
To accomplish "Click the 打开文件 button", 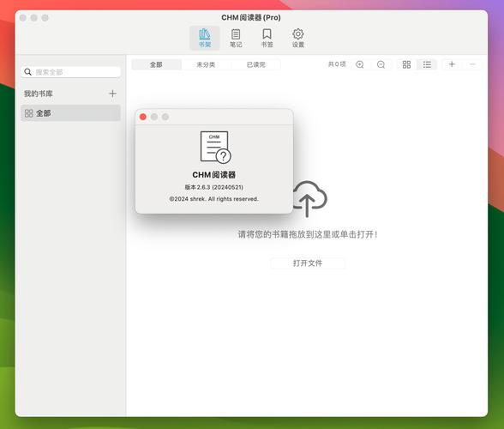I will tap(308, 263).
